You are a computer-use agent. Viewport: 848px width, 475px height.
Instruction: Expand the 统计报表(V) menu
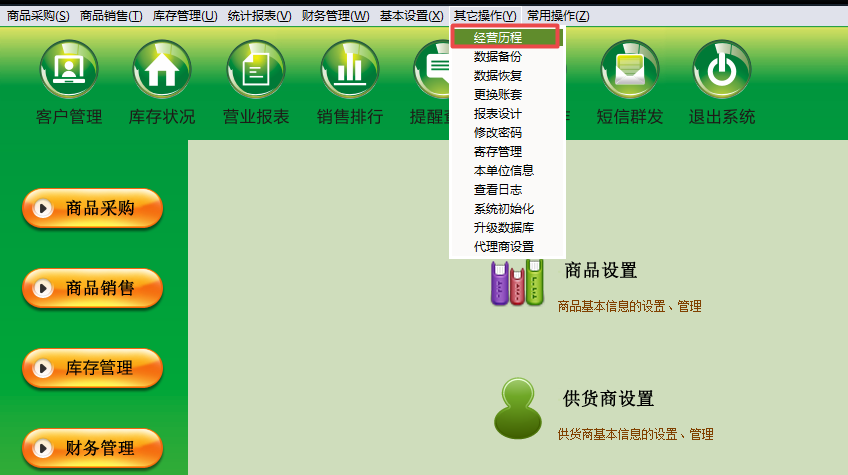[259, 16]
